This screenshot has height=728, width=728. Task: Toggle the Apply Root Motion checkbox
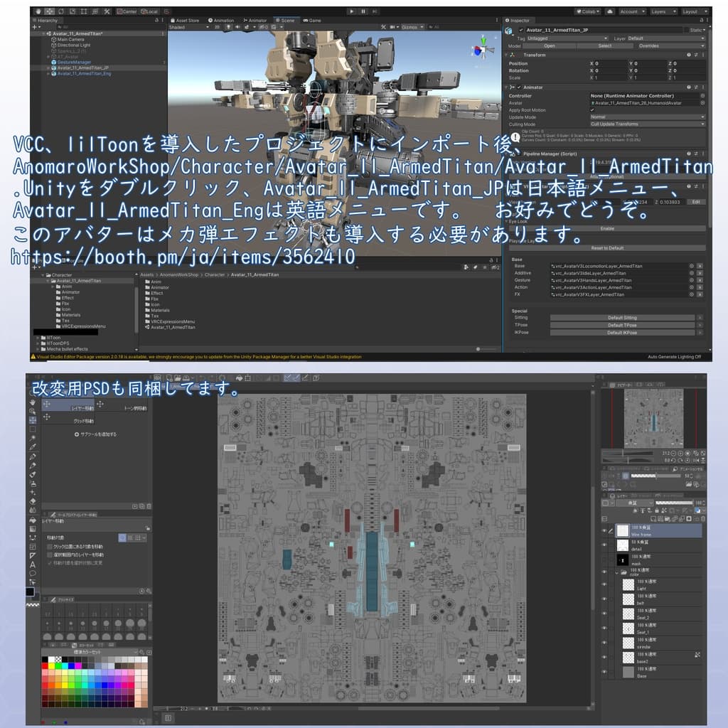coord(592,110)
